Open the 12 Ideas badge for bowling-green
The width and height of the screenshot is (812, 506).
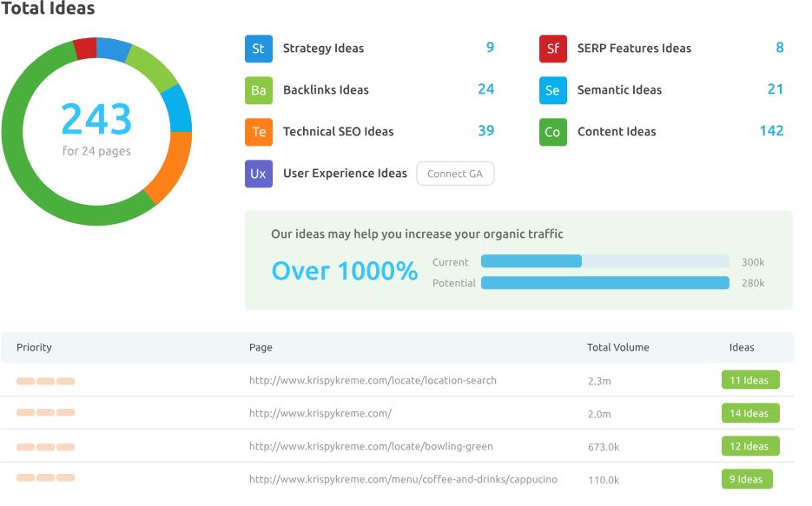[x=749, y=446]
